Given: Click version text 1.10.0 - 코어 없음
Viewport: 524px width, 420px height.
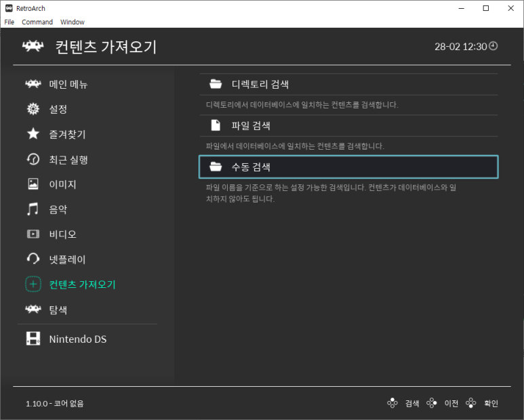Looking at the screenshot, I should pyautogui.click(x=55, y=404).
